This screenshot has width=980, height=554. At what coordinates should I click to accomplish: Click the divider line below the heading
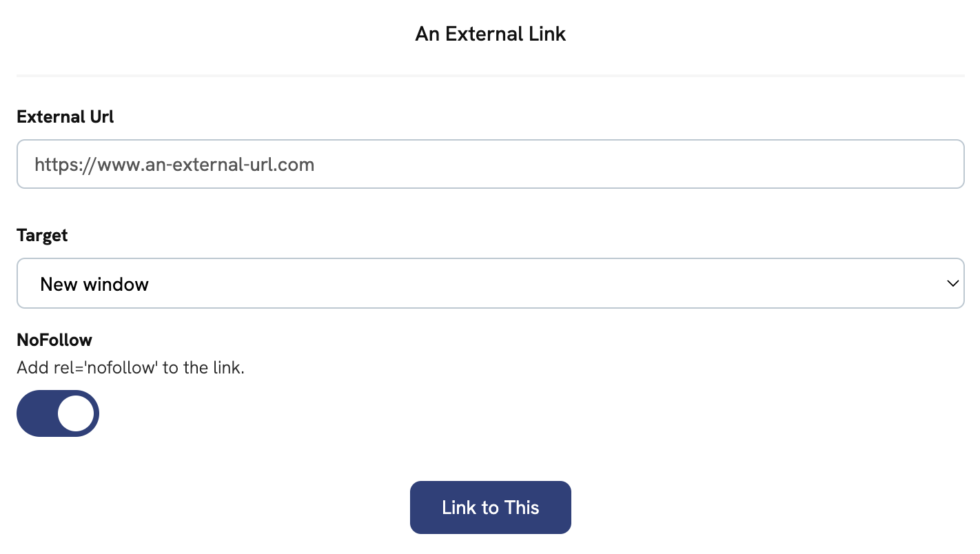(x=490, y=74)
